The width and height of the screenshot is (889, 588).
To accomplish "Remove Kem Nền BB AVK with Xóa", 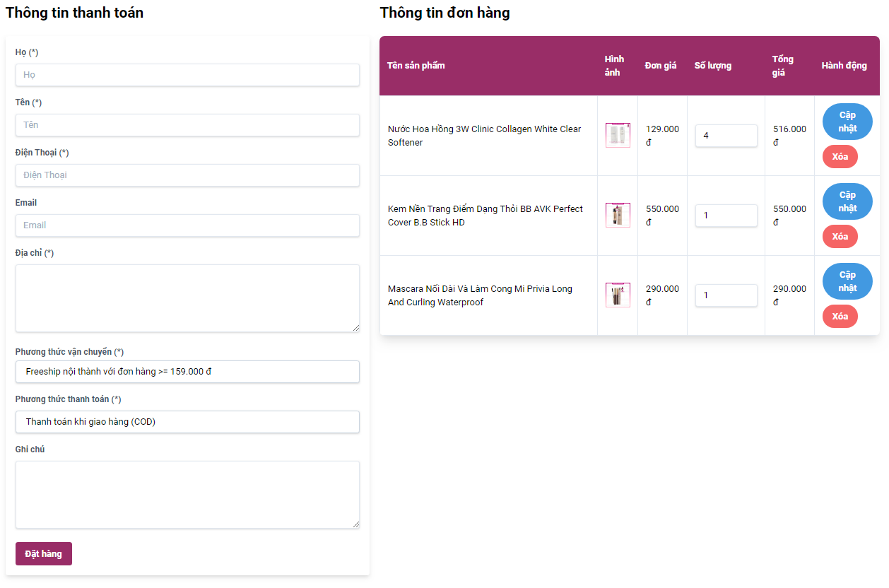I will click(840, 237).
